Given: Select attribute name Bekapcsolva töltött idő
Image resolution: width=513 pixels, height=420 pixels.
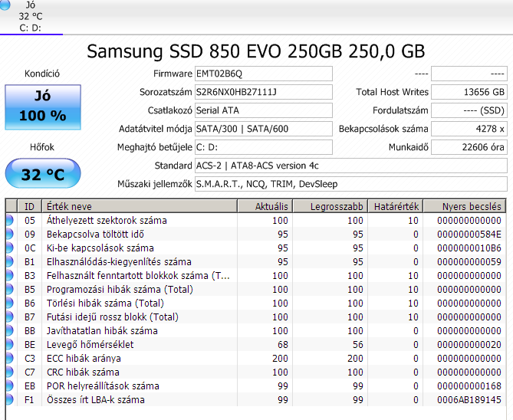Looking at the screenshot, I should 95,234.
